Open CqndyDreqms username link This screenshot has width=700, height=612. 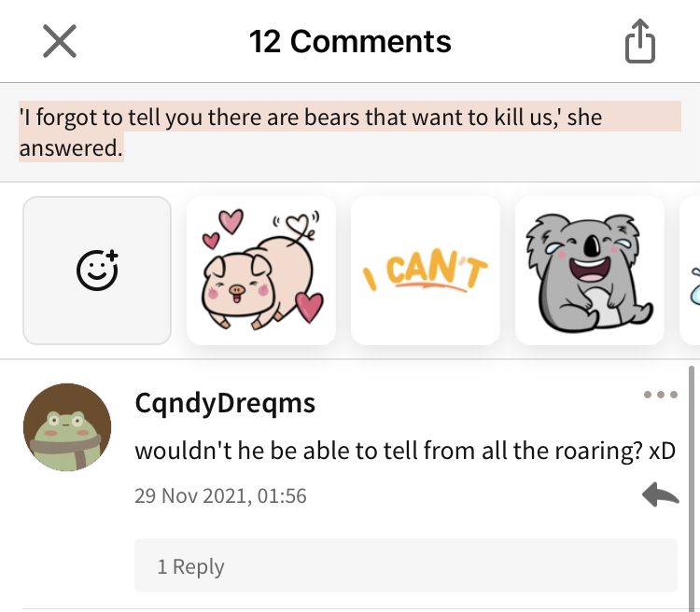click(226, 404)
